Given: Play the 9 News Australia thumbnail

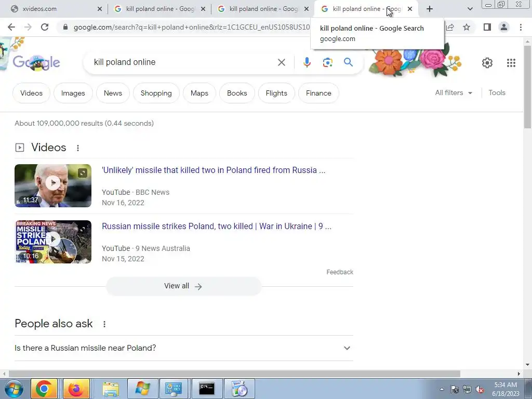Looking at the screenshot, I should point(53,242).
